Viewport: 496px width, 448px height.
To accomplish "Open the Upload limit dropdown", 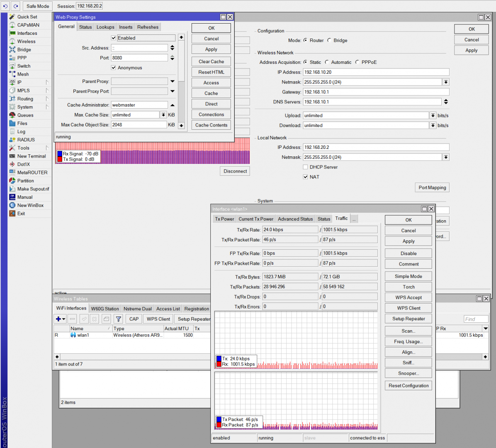I will click(x=433, y=116).
